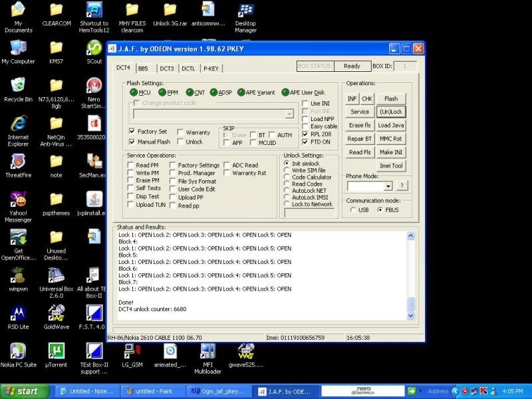Click the Service button

point(360,112)
